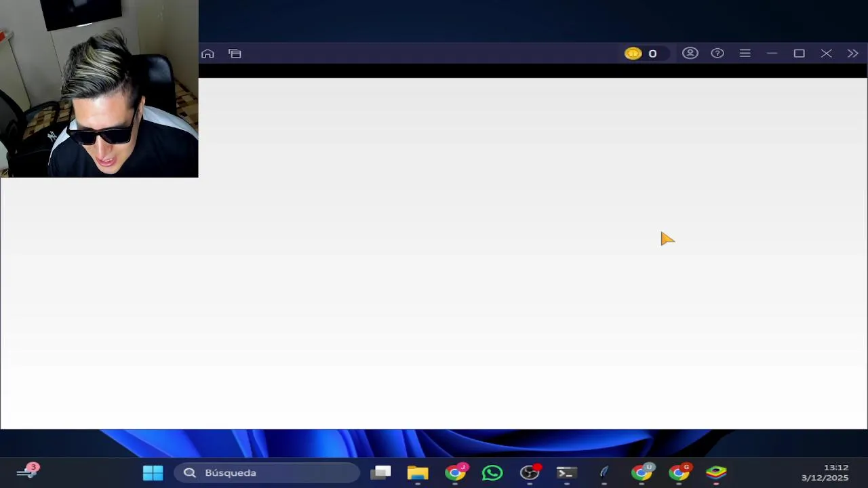Open the terminal taskbar icon
This screenshot has height=488, width=868.
tap(567, 472)
